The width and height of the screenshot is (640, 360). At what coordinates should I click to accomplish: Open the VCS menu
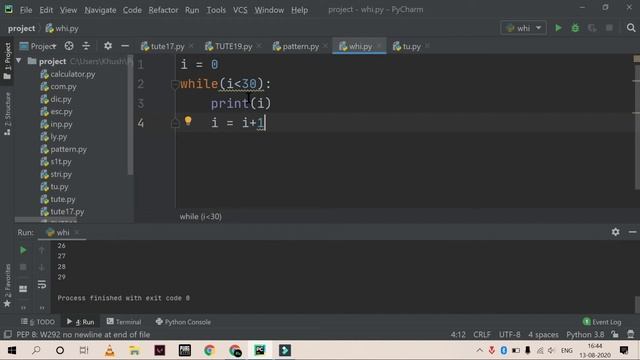click(240, 10)
